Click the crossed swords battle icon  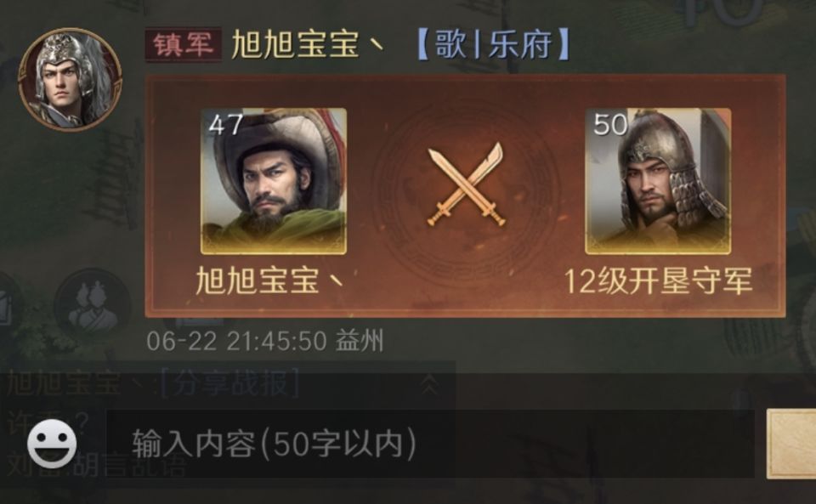pos(466,184)
